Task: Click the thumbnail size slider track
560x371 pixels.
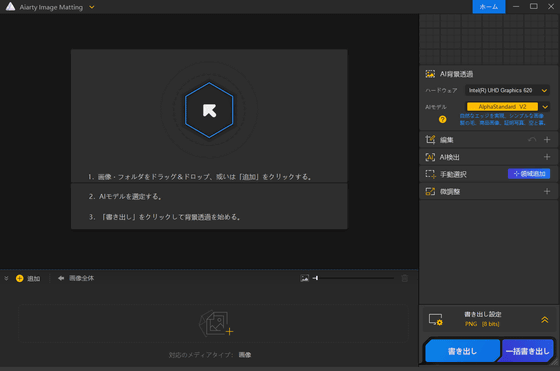Action: click(354, 278)
